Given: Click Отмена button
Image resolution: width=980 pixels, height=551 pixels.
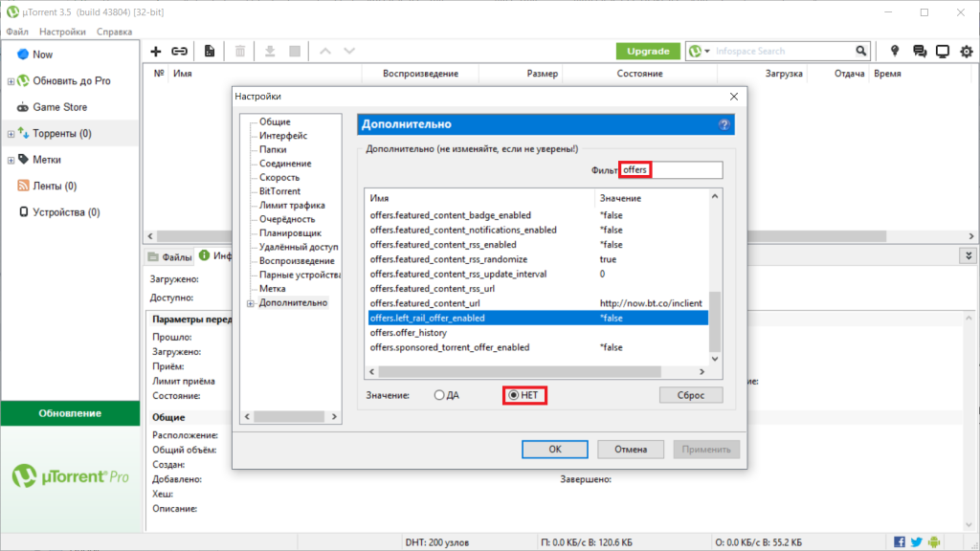Looking at the screenshot, I should [x=630, y=450].
